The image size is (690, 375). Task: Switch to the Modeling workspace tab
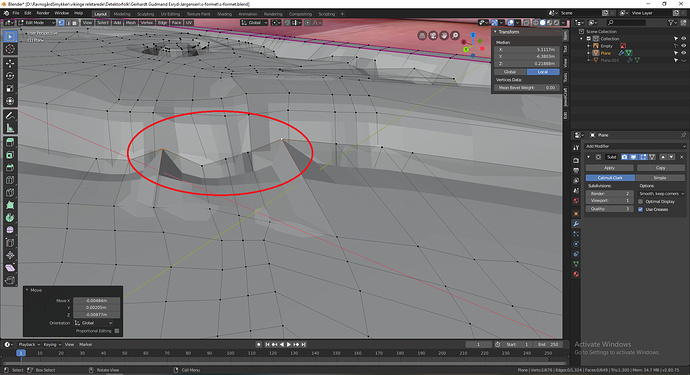coord(122,14)
